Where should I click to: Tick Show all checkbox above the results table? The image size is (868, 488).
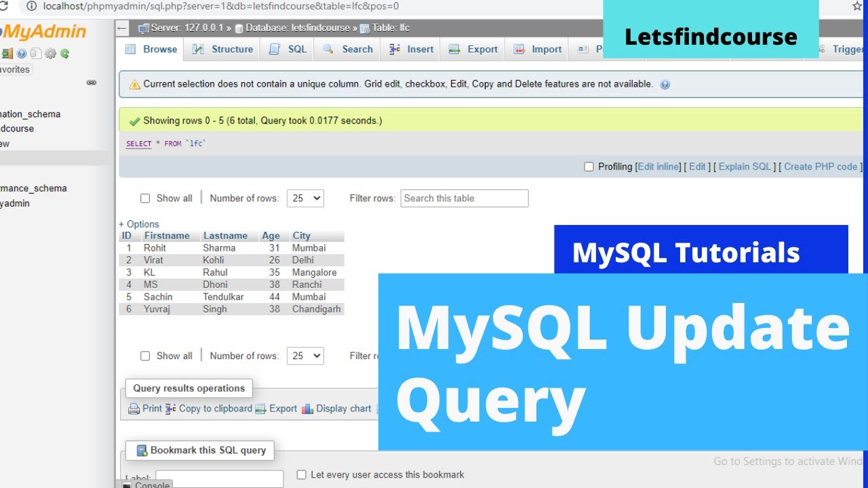coord(145,199)
